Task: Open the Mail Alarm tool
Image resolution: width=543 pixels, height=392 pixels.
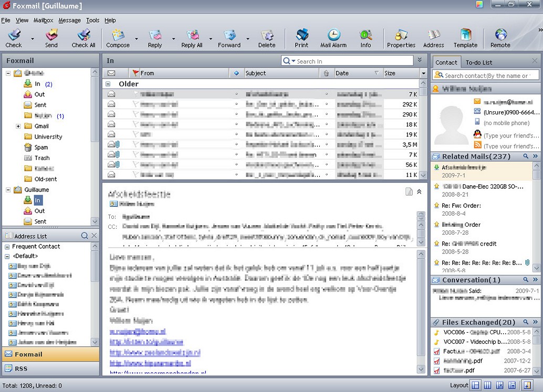Action: pos(333,38)
